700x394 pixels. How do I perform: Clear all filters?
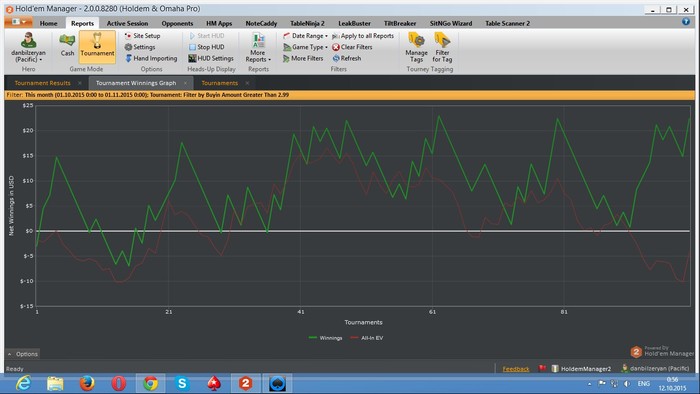coord(352,47)
